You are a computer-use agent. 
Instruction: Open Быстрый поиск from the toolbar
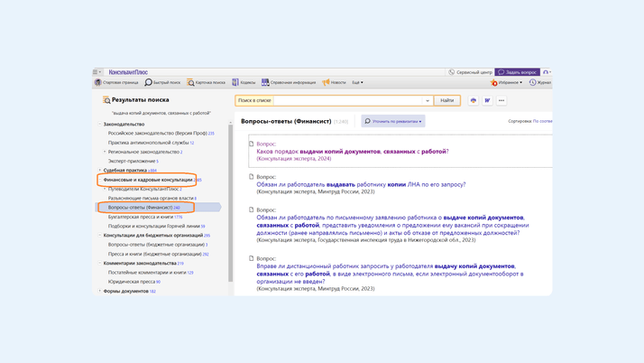click(163, 82)
